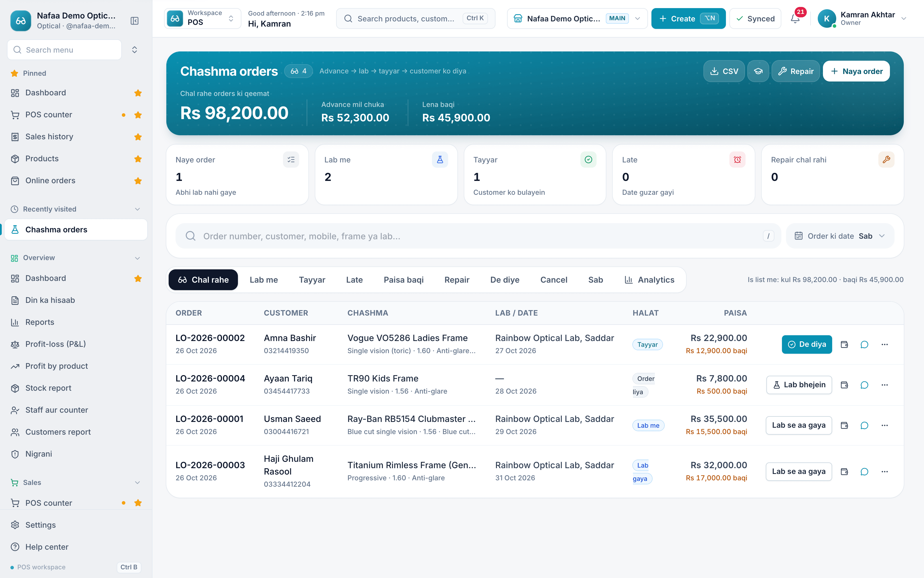
Task: Click the graduation cap tutorial icon
Action: pos(758,71)
